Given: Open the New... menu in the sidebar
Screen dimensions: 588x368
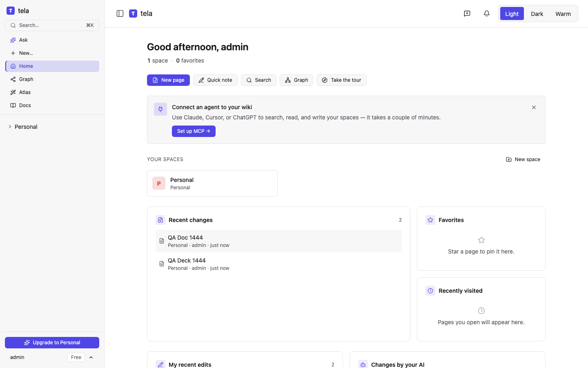Looking at the screenshot, I should click(x=52, y=53).
